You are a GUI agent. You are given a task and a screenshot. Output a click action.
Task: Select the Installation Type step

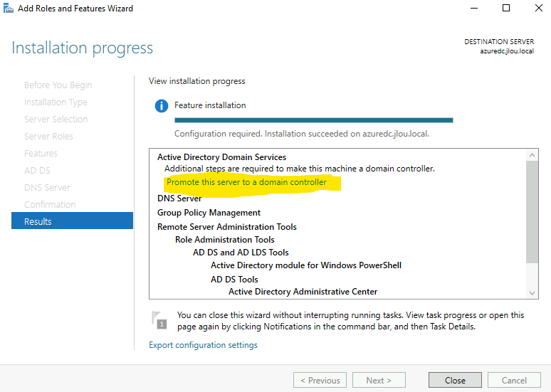[x=56, y=102]
